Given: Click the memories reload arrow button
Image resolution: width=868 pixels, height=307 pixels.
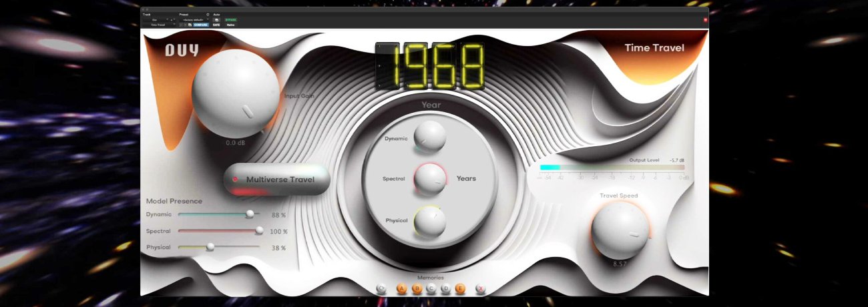Looking at the screenshot, I should 381,289.
